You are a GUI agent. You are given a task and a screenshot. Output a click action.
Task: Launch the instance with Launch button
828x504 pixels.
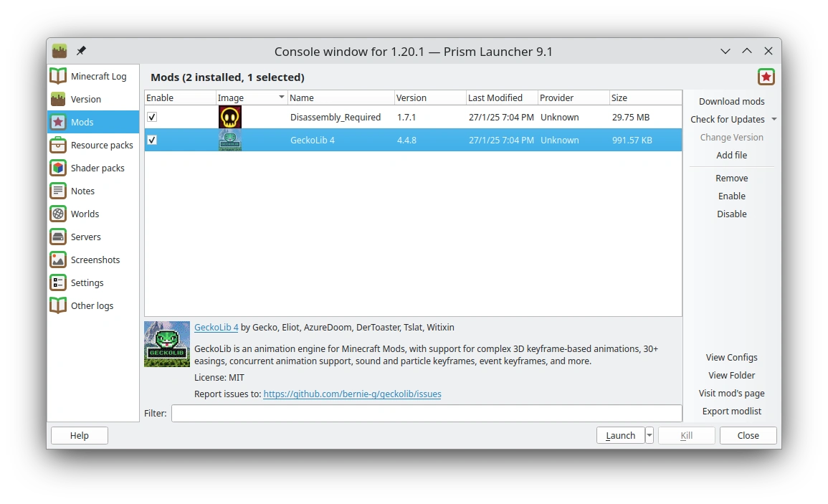pos(621,435)
